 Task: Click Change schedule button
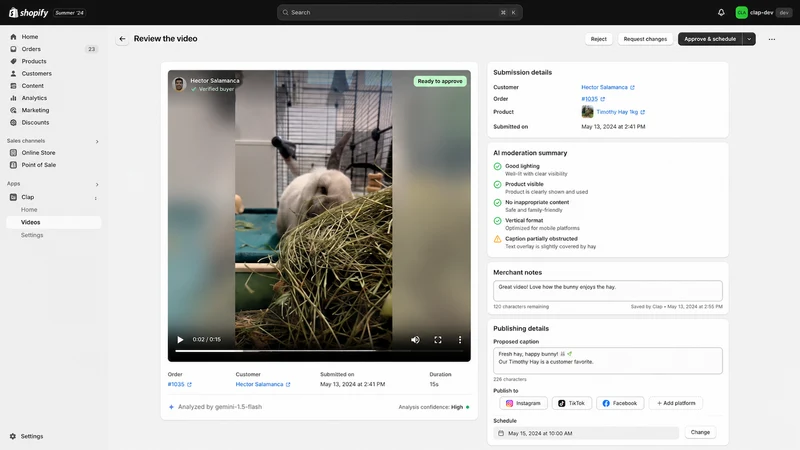pos(700,432)
